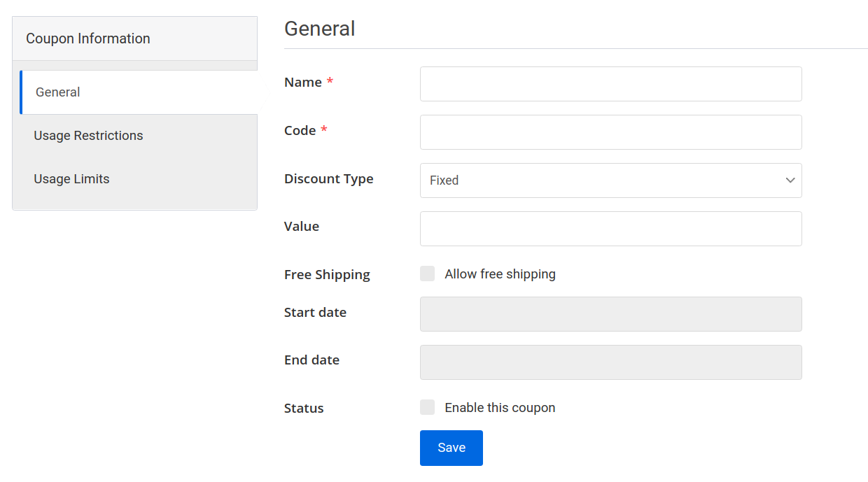The image size is (868, 482).
Task: Click the General page heading
Action: [x=319, y=29]
